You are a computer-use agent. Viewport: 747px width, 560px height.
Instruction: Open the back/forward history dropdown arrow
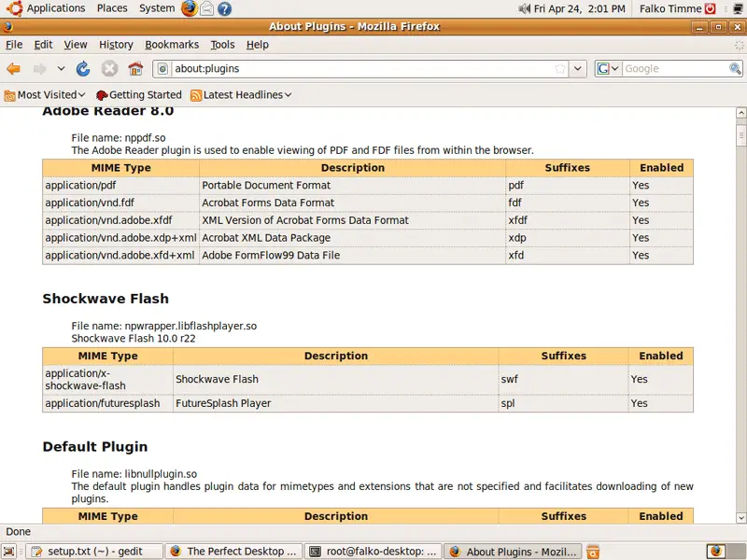point(61,69)
